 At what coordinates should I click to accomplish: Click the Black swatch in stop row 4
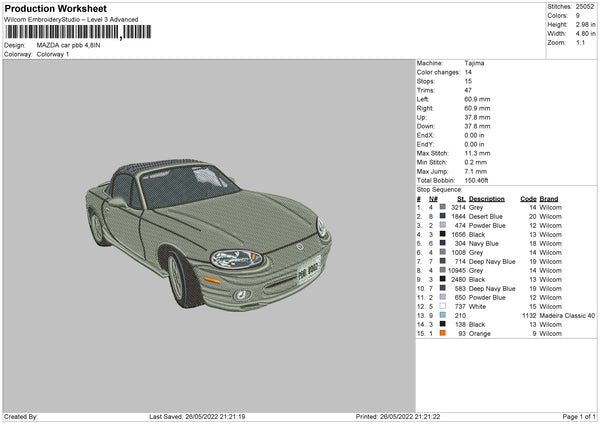(x=442, y=234)
